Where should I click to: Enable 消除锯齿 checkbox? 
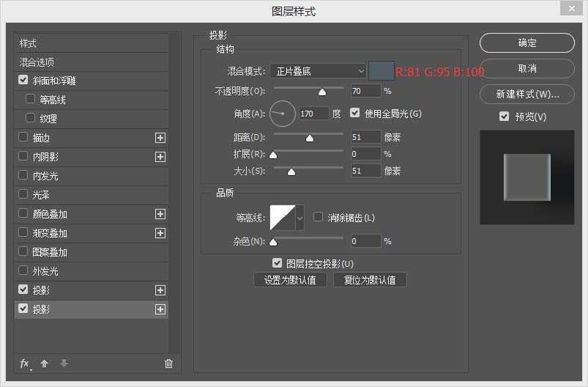319,217
